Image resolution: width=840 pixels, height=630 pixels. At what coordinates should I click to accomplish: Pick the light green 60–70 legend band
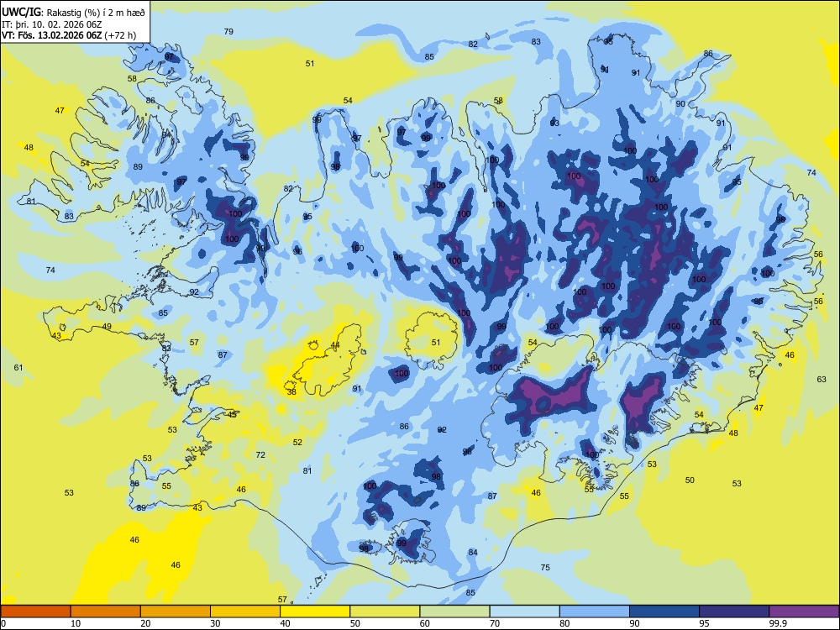pos(454,612)
